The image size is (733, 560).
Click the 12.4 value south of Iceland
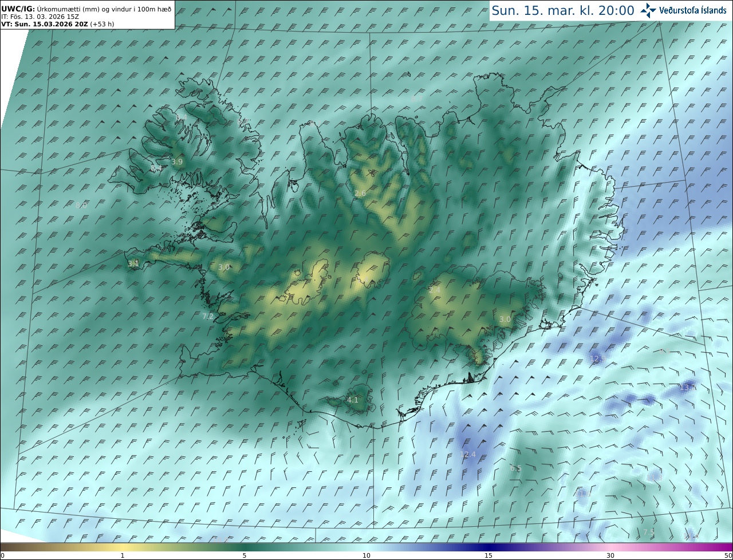[468, 455]
